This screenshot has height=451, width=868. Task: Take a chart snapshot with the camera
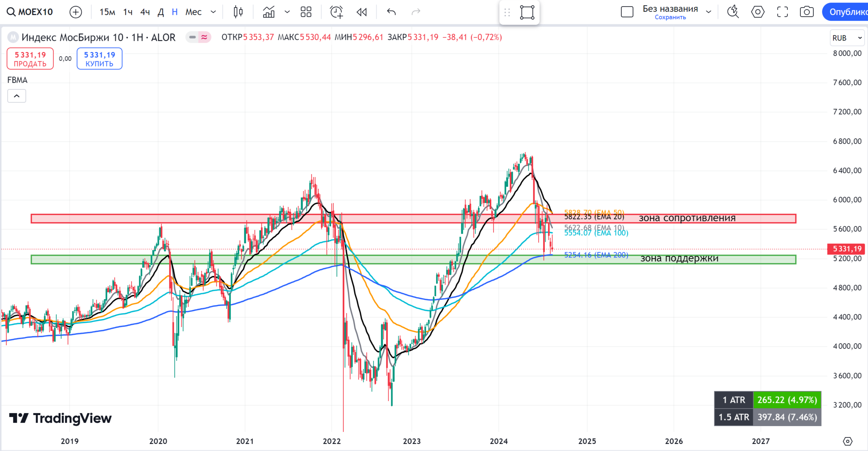click(807, 12)
